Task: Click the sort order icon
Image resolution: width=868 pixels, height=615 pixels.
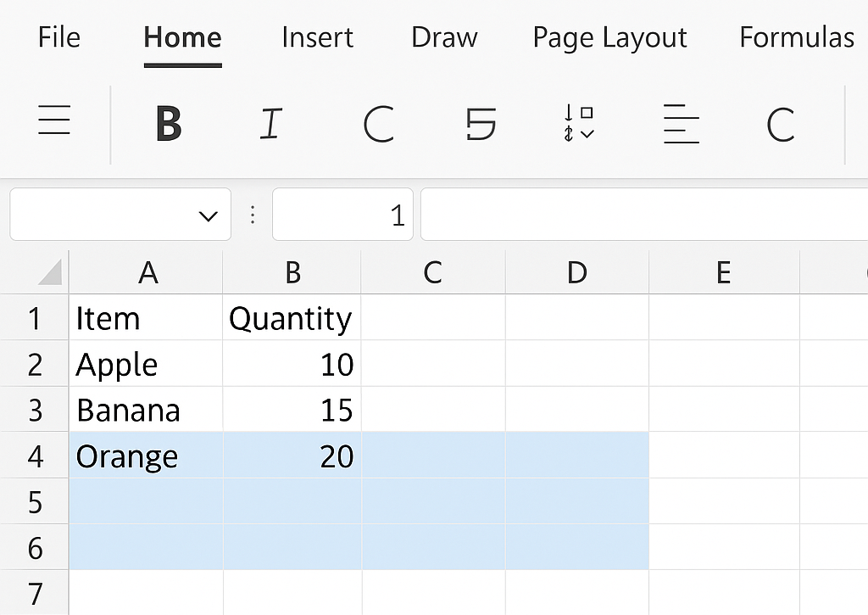Action: coord(578,124)
